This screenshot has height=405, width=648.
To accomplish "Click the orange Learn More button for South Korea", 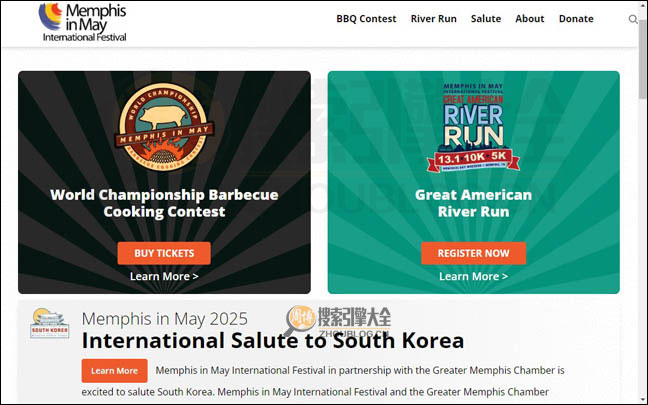I will coord(114,371).
